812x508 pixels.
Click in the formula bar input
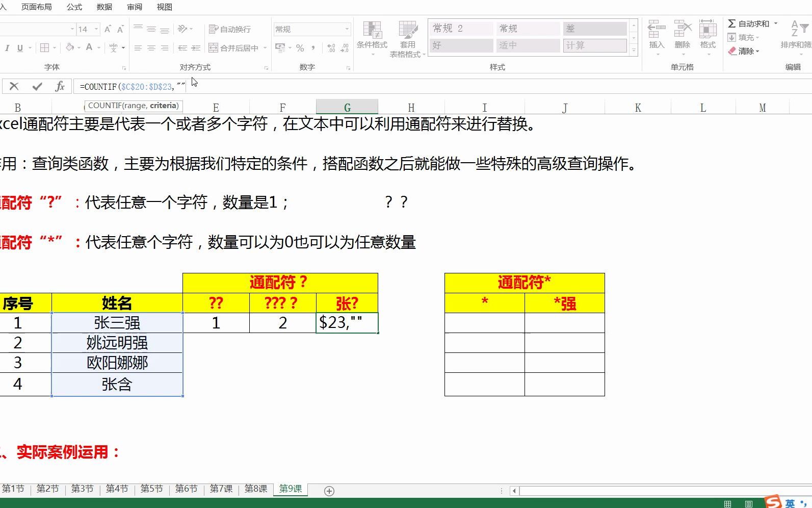tap(443, 87)
